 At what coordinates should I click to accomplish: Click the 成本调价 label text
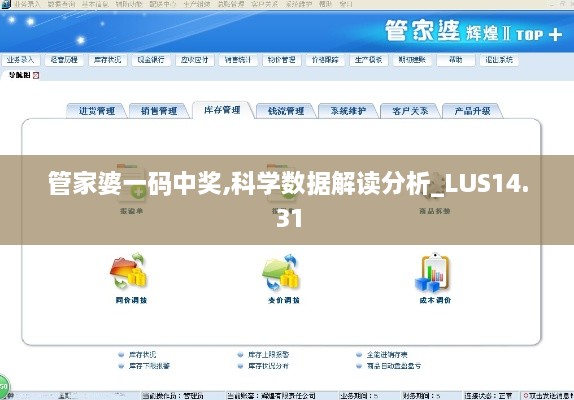(435, 300)
